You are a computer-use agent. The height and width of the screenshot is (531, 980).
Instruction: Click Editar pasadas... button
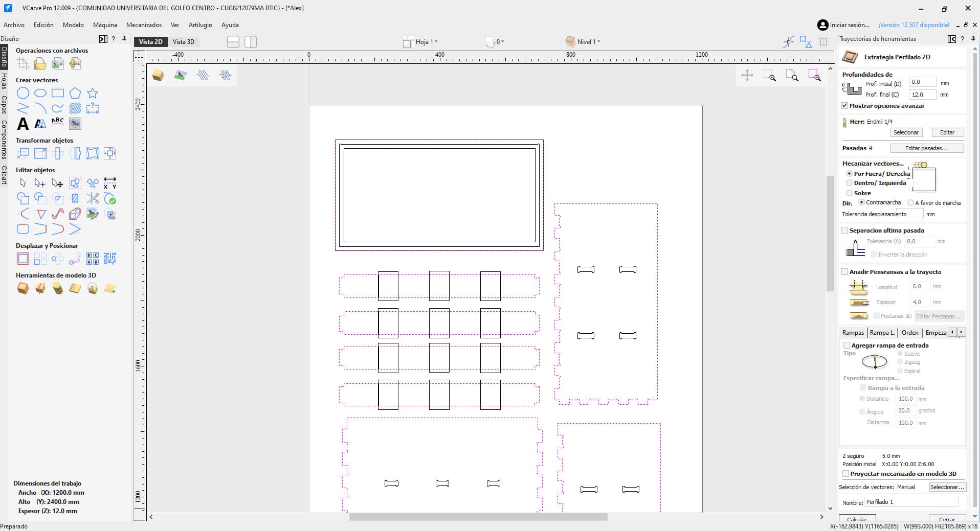pyautogui.click(x=927, y=148)
